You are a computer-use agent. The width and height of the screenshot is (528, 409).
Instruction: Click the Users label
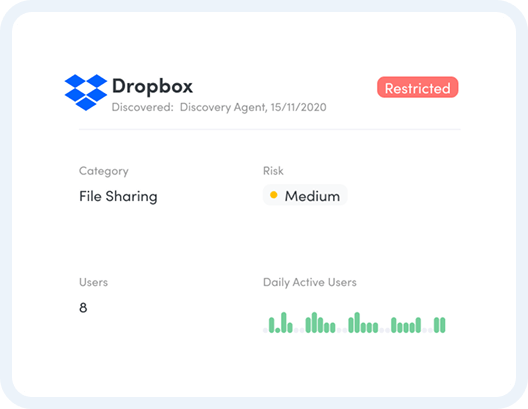(93, 282)
